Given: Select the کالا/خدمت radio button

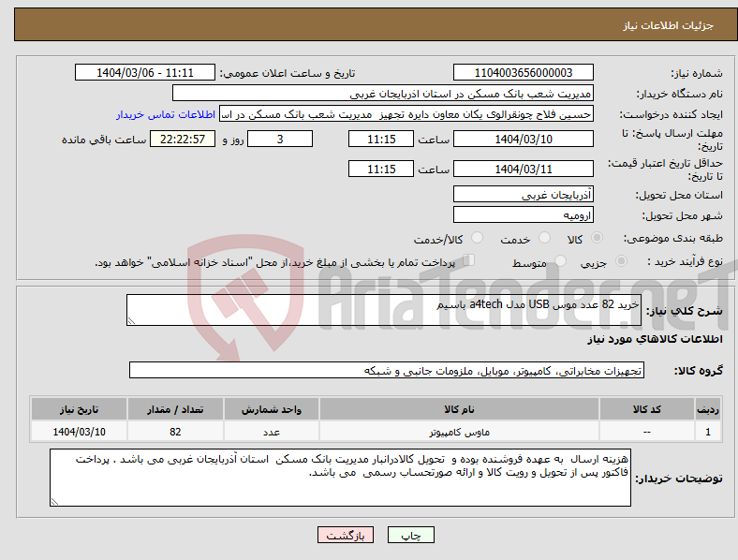Looking at the screenshot, I should 477,238.
